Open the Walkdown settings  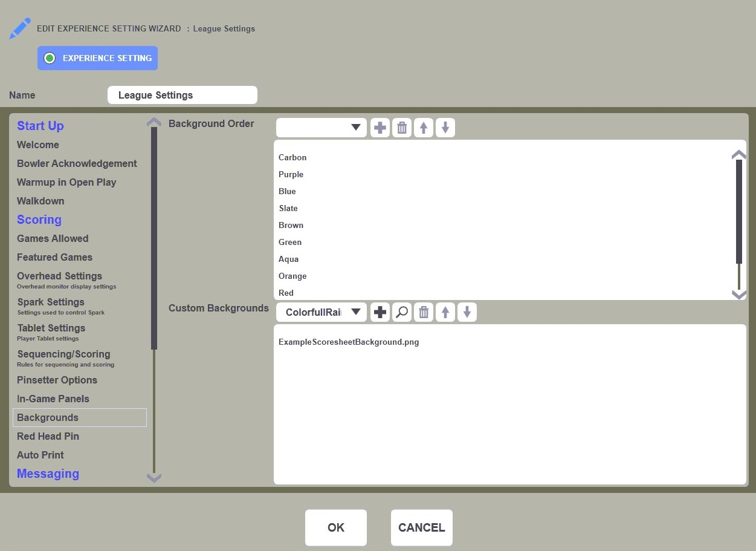coord(40,201)
